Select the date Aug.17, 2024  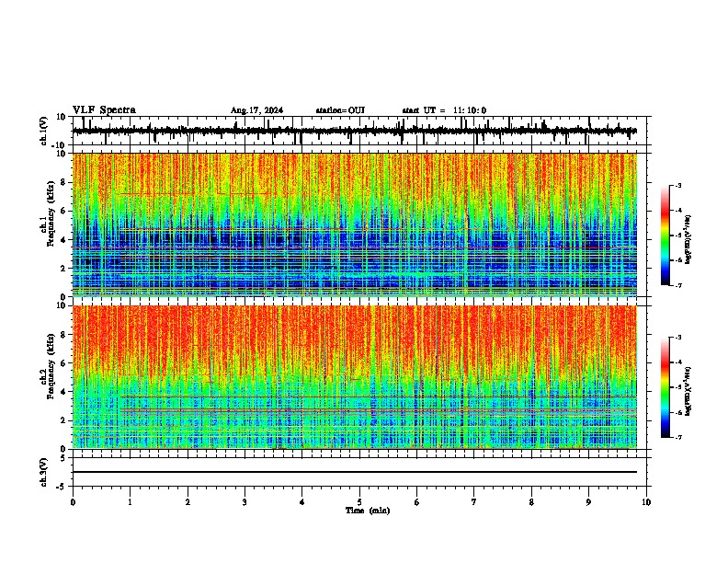pos(256,110)
